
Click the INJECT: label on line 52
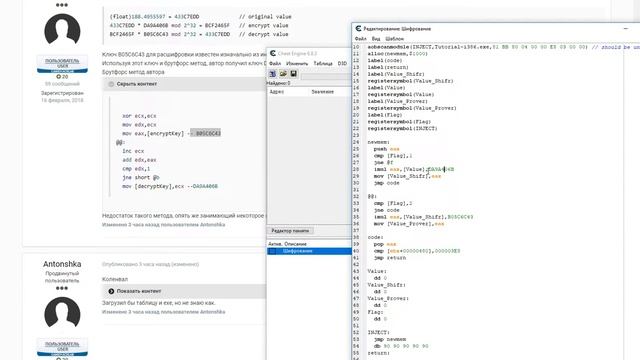point(378,333)
